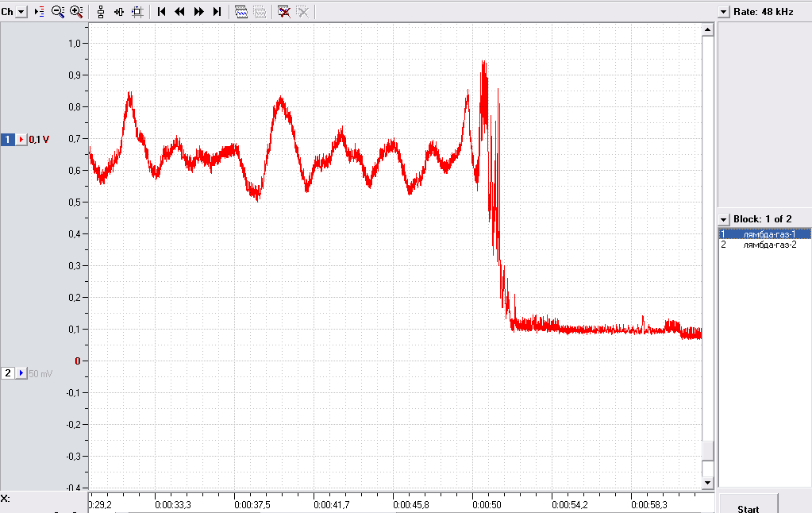The width and height of the screenshot is (812, 513).
Task: Select channel 1 number box
Action: point(7,140)
